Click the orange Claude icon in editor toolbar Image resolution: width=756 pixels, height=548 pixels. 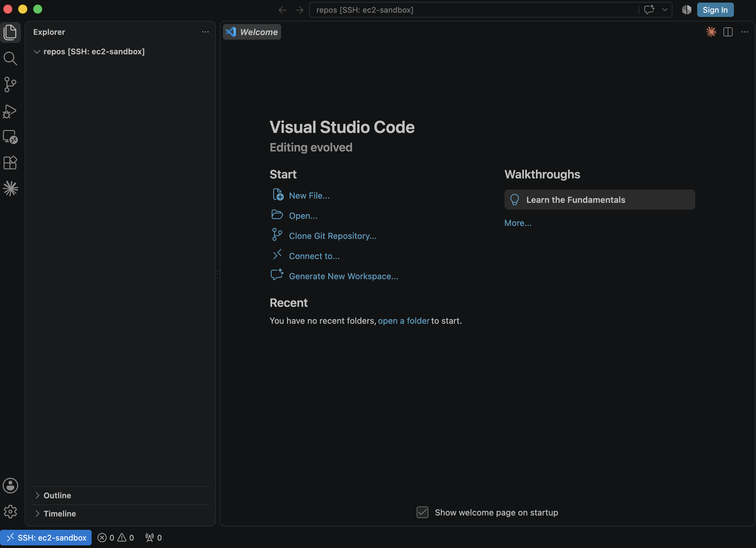(711, 32)
